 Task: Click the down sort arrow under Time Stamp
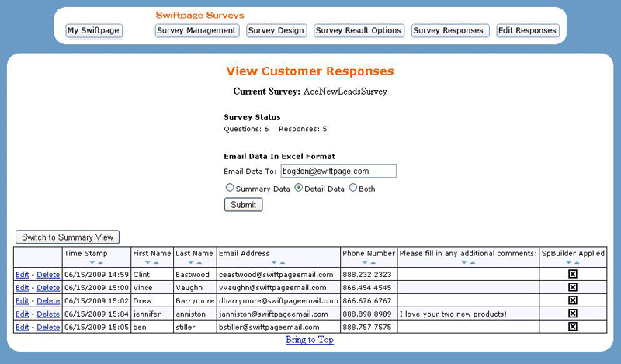[x=92, y=262]
